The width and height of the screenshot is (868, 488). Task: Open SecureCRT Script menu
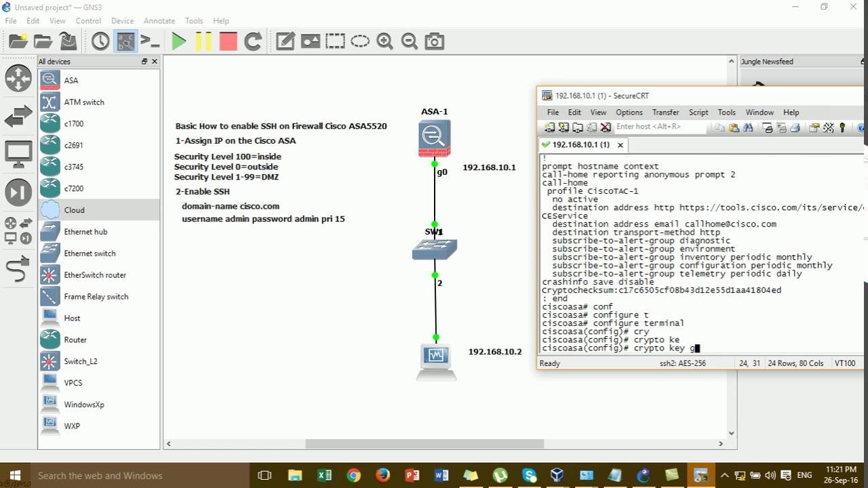(698, 113)
